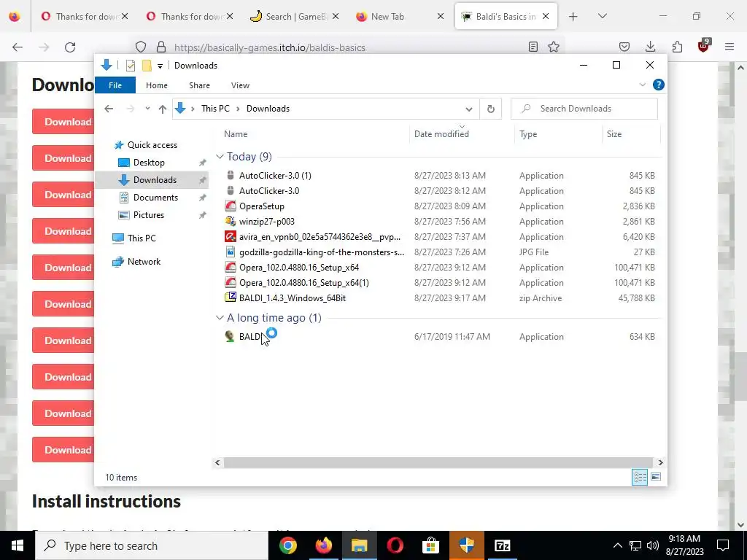Save to Pocket icon in Firefox
This screenshot has width=747, height=560.
click(624, 47)
